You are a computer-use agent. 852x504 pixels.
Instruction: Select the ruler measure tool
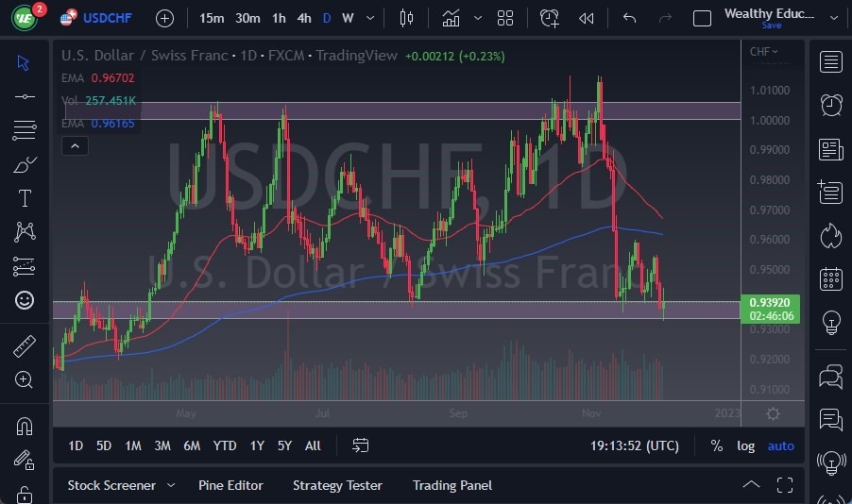pos(25,346)
